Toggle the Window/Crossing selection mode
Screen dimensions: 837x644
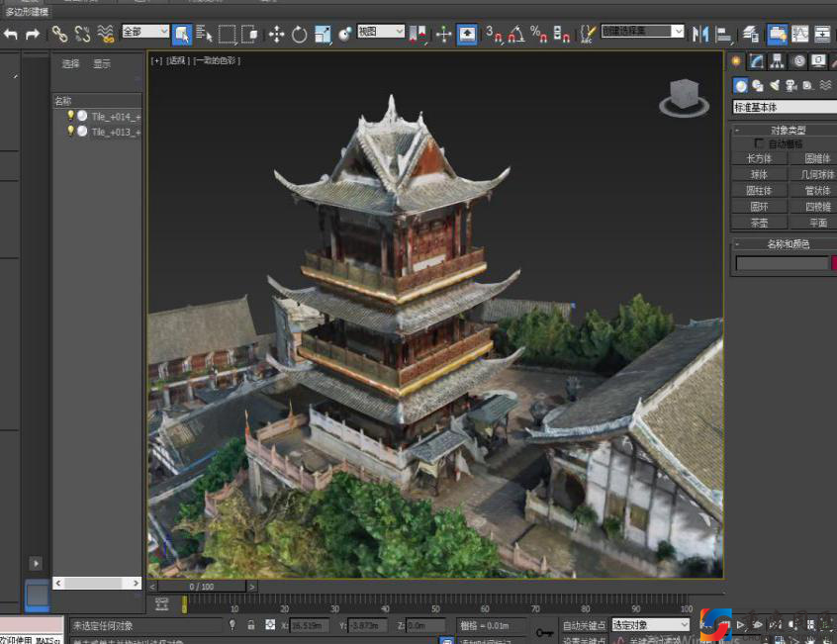(x=249, y=35)
